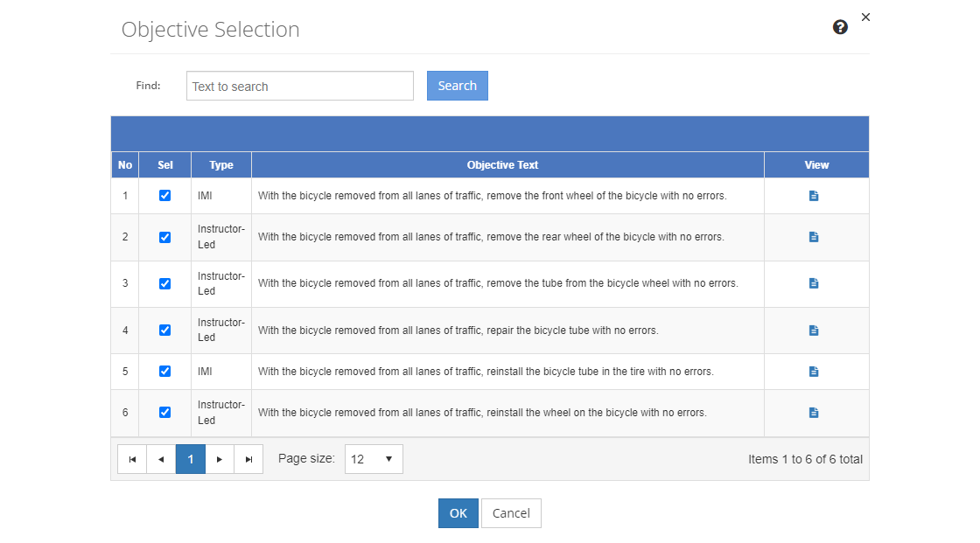The image size is (980, 543).
Task: Toggle checkbox for objective 3
Action: click(x=165, y=283)
